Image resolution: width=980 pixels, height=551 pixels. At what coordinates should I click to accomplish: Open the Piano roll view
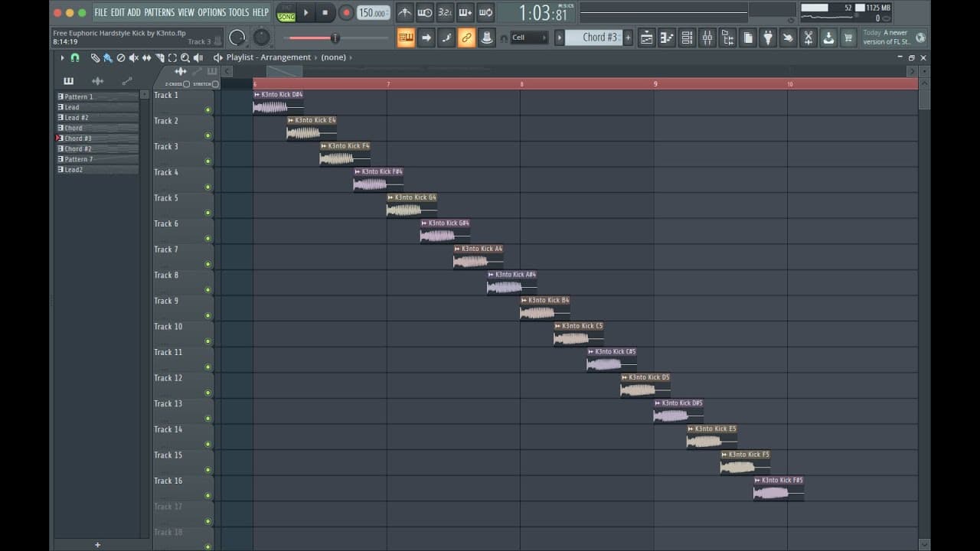(667, 37)
